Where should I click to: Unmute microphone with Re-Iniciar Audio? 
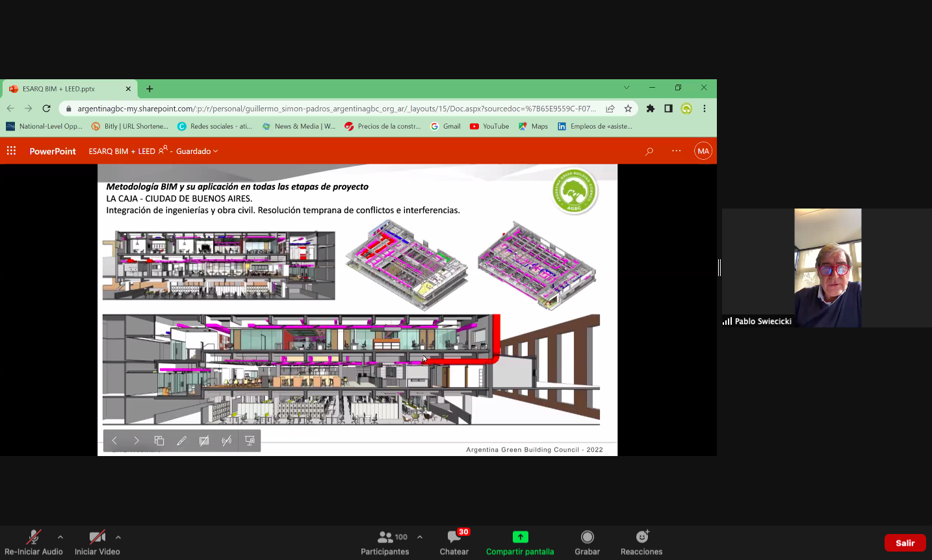pos(33,542)
